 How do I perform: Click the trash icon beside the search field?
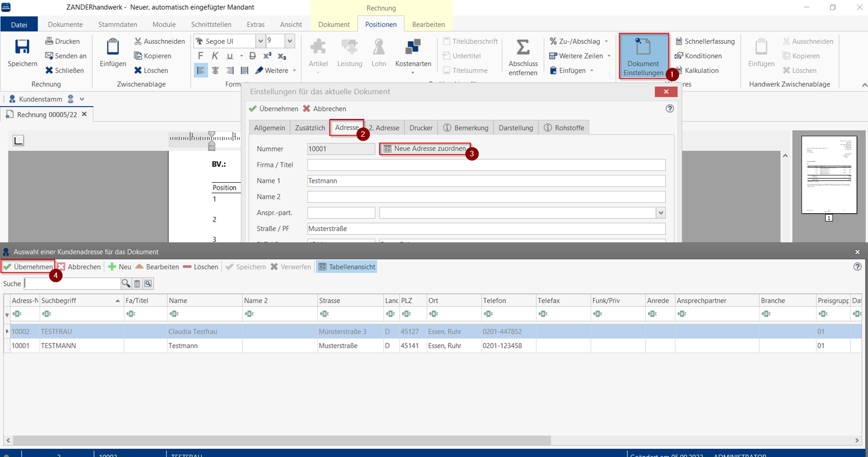pos(137,283)
